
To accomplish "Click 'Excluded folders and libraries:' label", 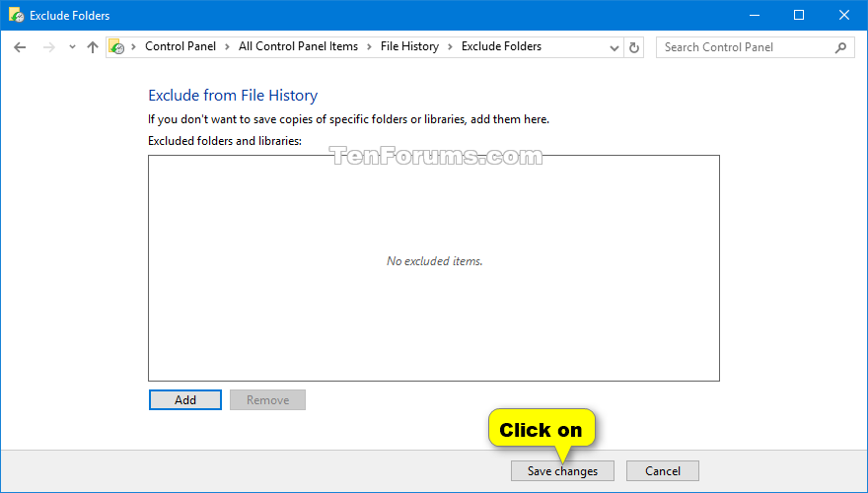I will click(225, 141).
